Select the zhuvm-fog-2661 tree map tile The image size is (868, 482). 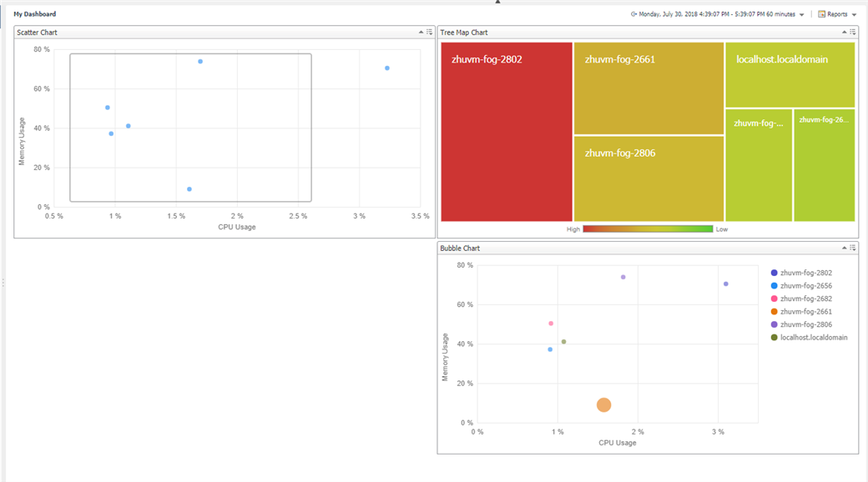tap(648, 88)
